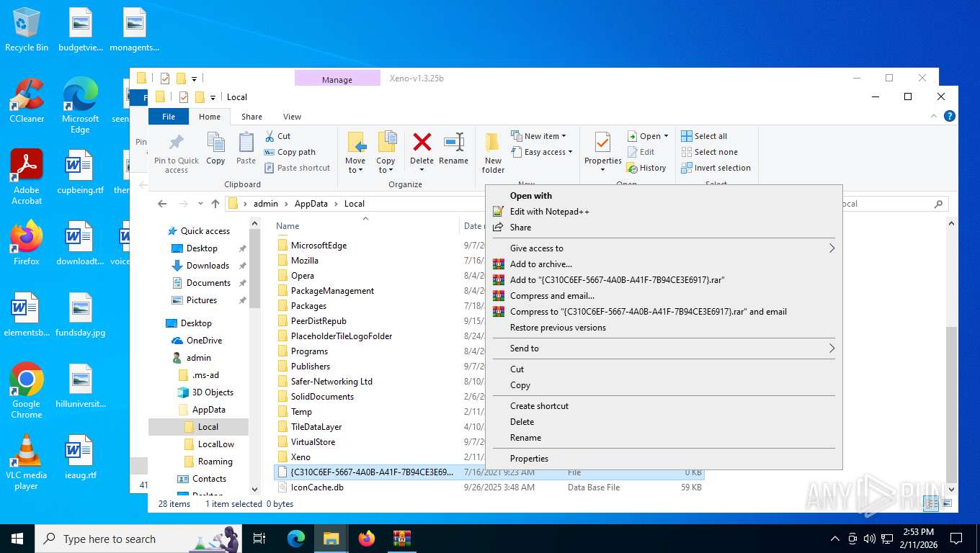The width and height of the screenshot is (980, 553).
Task: Click the Help question mark icon
Action: [x=950, y=116]
